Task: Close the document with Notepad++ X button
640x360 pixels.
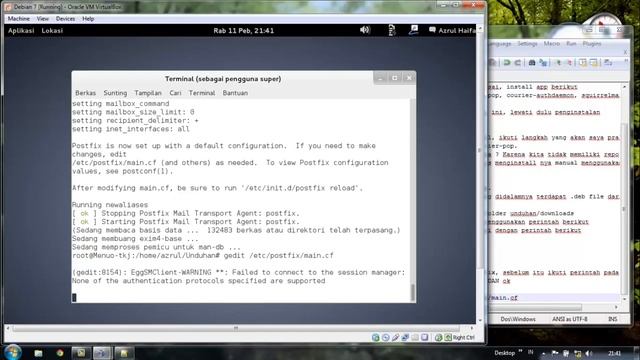Action: click(625, 52)
